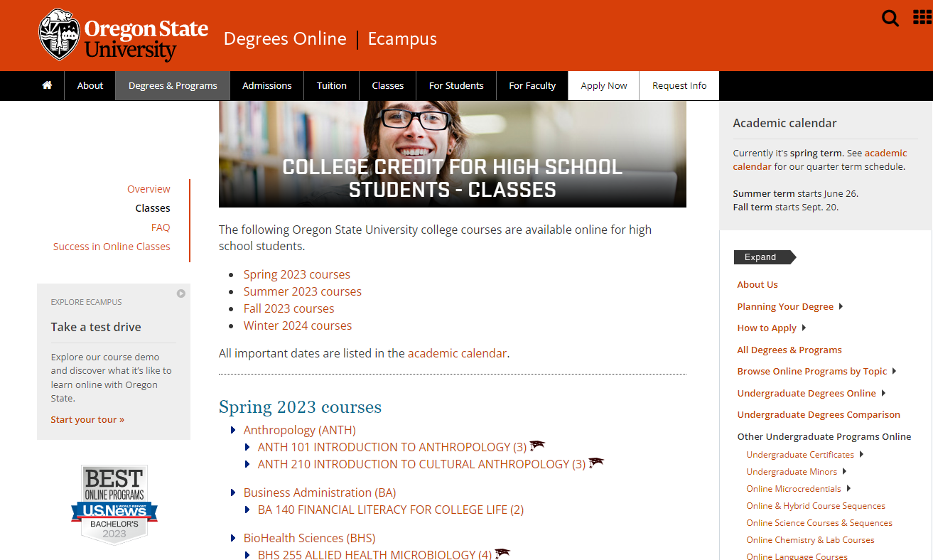The image size is (933, 560).
Task: Open the Classes menu item
Action: 388,85
